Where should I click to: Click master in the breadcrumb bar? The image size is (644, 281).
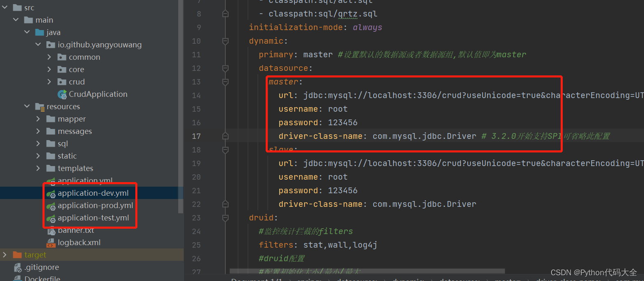pyautogui.click(x=507, y=279)
